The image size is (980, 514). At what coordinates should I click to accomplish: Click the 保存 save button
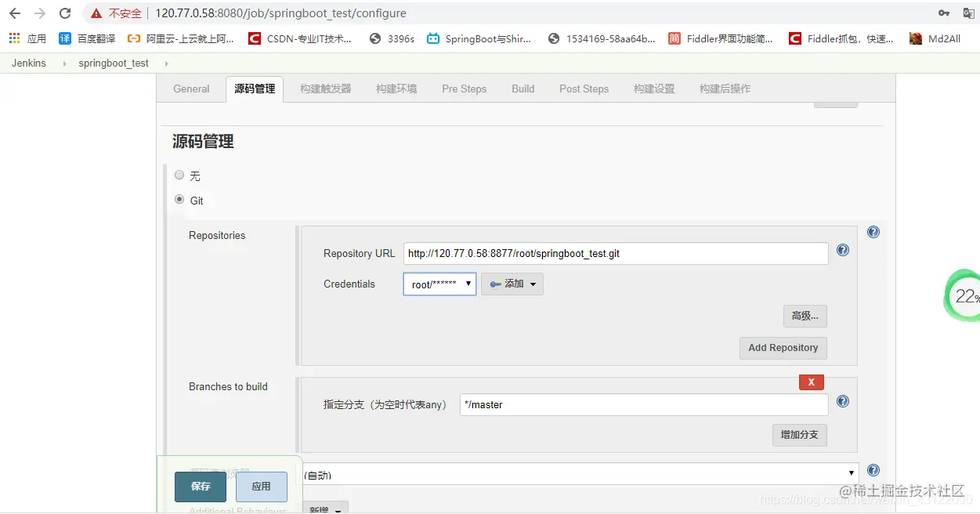click(201, 487)
